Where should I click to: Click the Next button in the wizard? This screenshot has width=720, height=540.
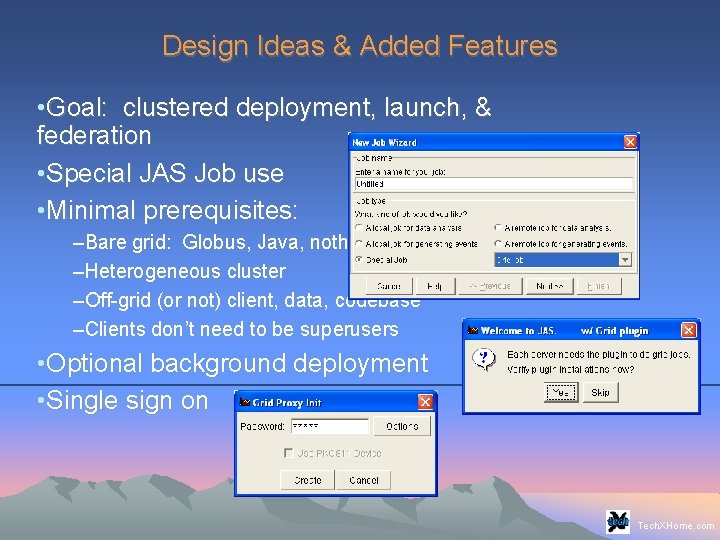[x=550, y=286]
